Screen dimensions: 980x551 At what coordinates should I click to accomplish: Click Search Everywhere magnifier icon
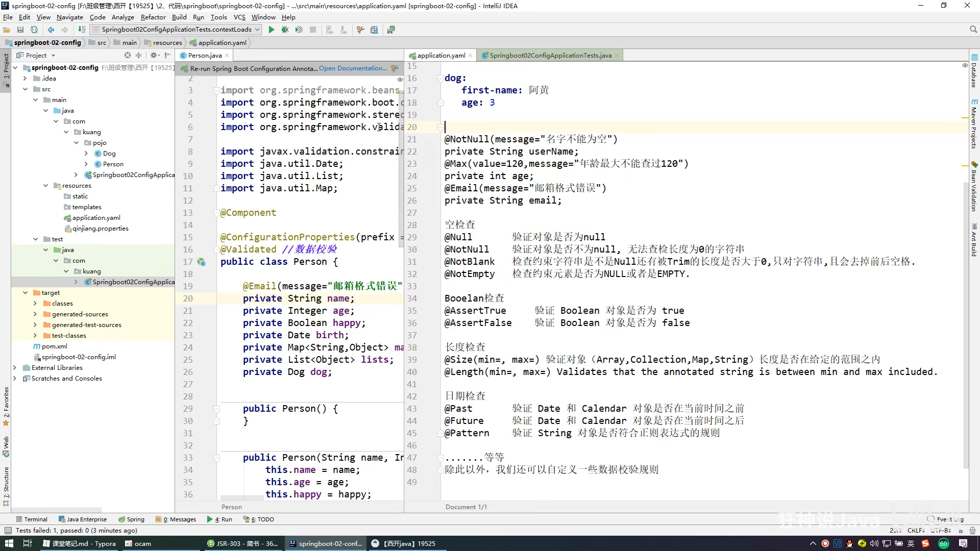[973, 30]
